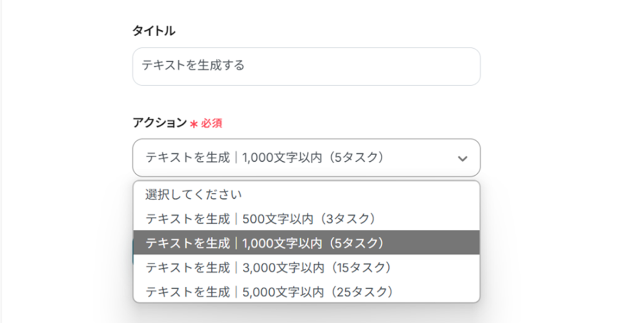Focus the タイトル input field
Image resolution: width=644 pixels, height=323 pixels.
click(x=306, y=66)
